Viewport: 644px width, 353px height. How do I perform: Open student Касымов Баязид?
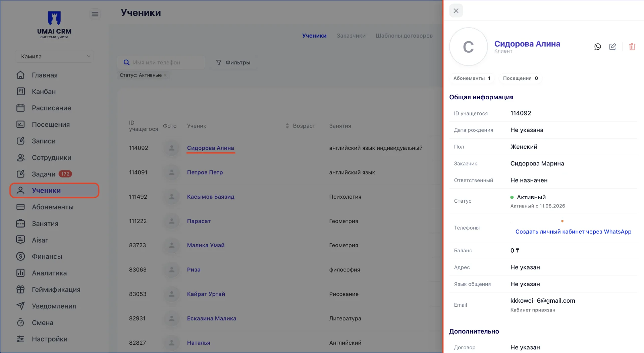click(x=211, y=197)
